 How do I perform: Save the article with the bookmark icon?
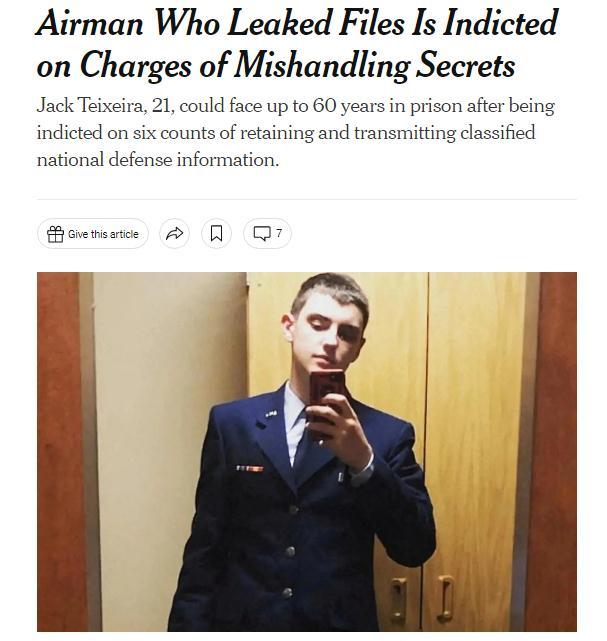click(x=216, y=233)
